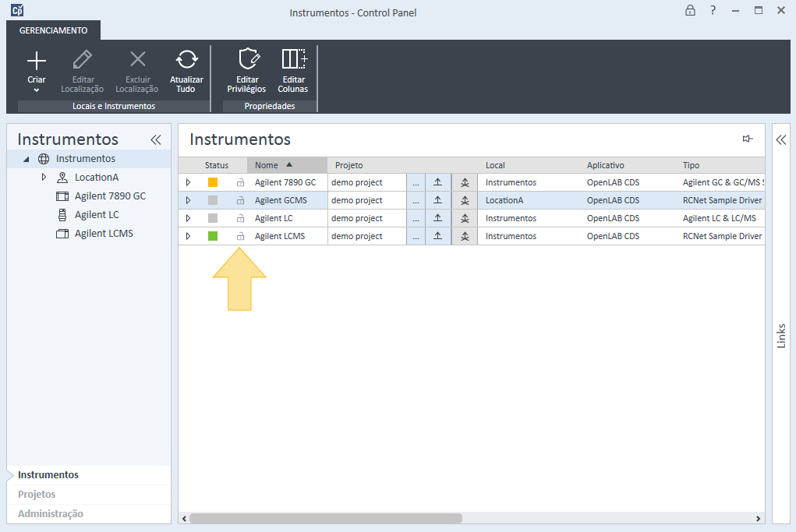
Task: Click the offline launch icon for Agilent LC
Action: coord(465,218)
